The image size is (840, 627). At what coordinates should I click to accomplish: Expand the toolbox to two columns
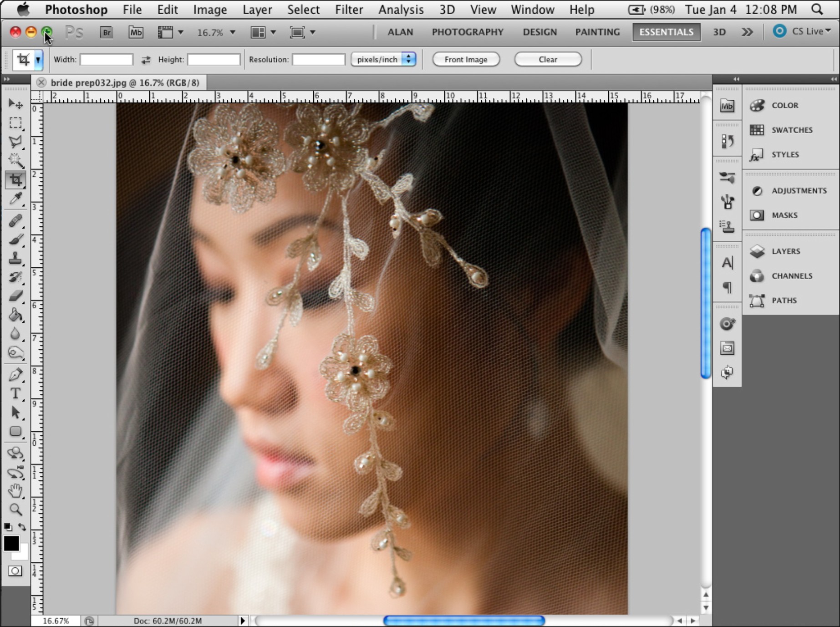click(x=6, y=79)
